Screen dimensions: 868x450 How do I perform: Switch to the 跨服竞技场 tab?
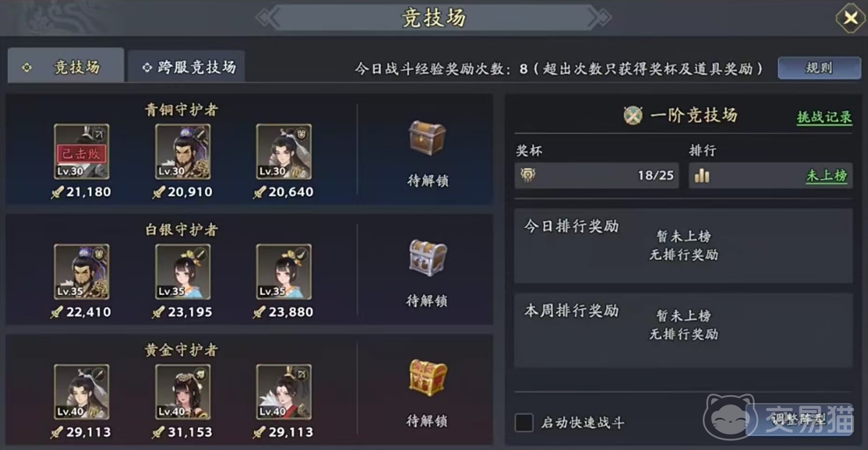[187, 67]
